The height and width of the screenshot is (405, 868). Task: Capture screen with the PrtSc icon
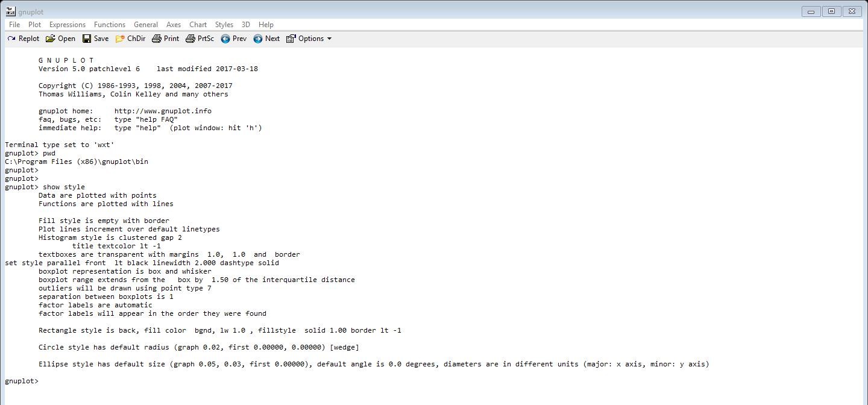(x=199, y=38)
